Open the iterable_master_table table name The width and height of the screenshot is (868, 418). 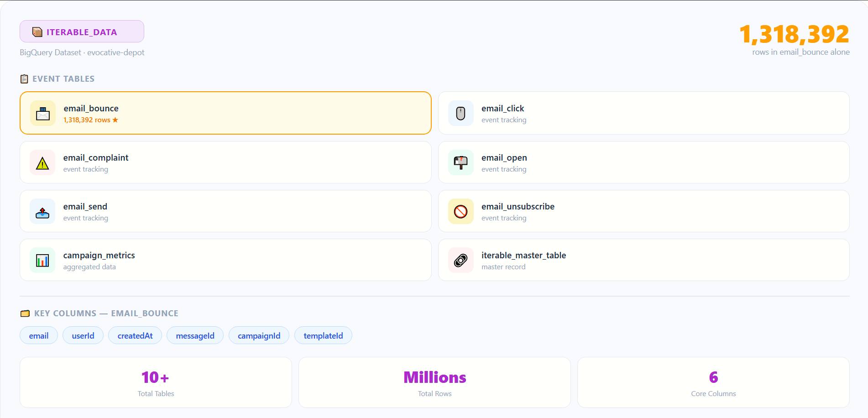click(x=523, y=255)
